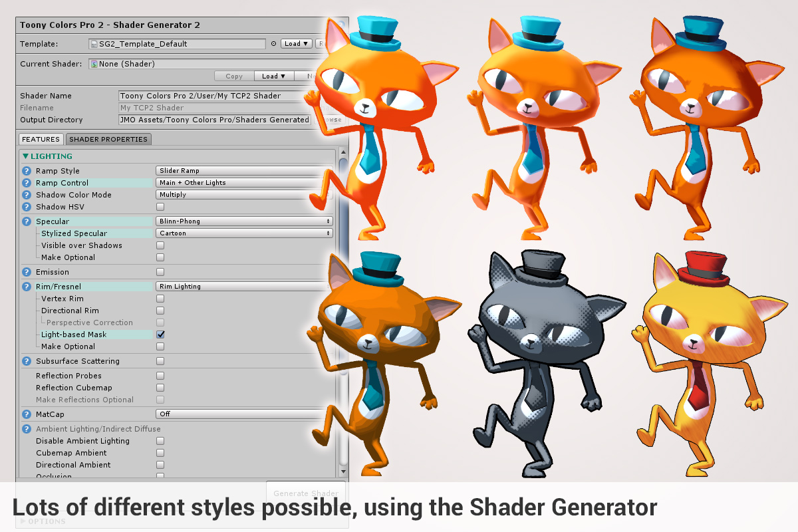Enable the Vertex Rim checkbox

pos(160,299)
